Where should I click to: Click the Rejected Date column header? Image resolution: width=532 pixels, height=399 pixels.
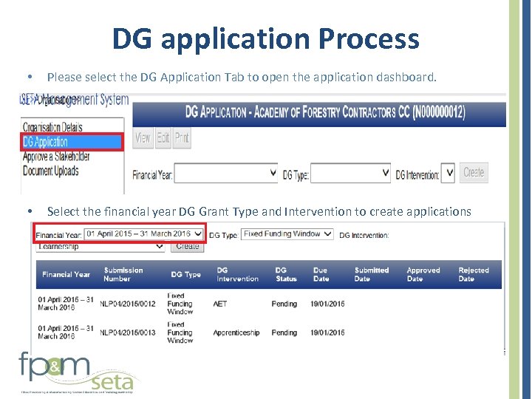[x=474, y=274]
